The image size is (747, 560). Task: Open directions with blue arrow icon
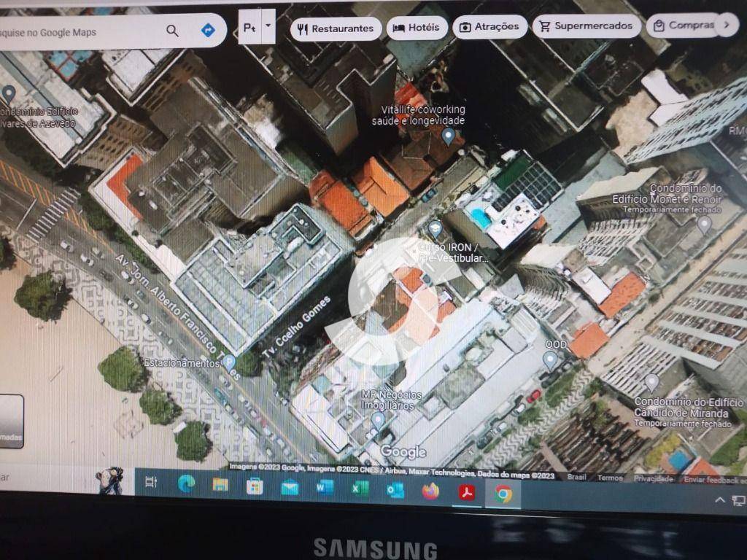click(x=208, y=30)
